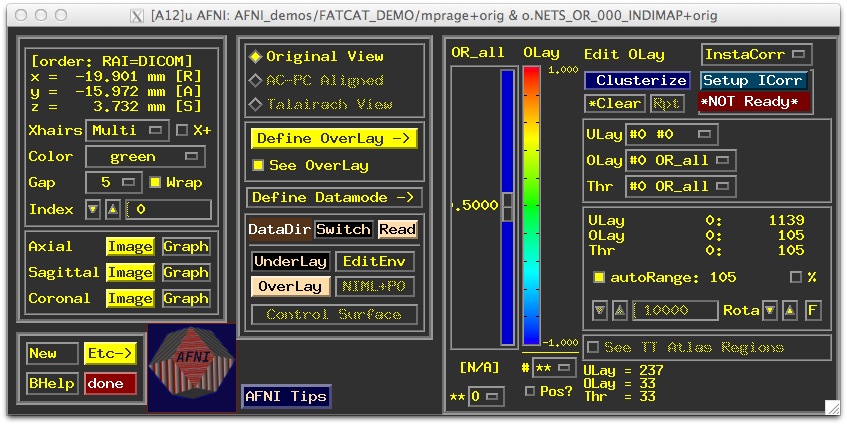Click the OverLay chooser button
This screenshot has width=847, height=425.
(x=291, y=287)
